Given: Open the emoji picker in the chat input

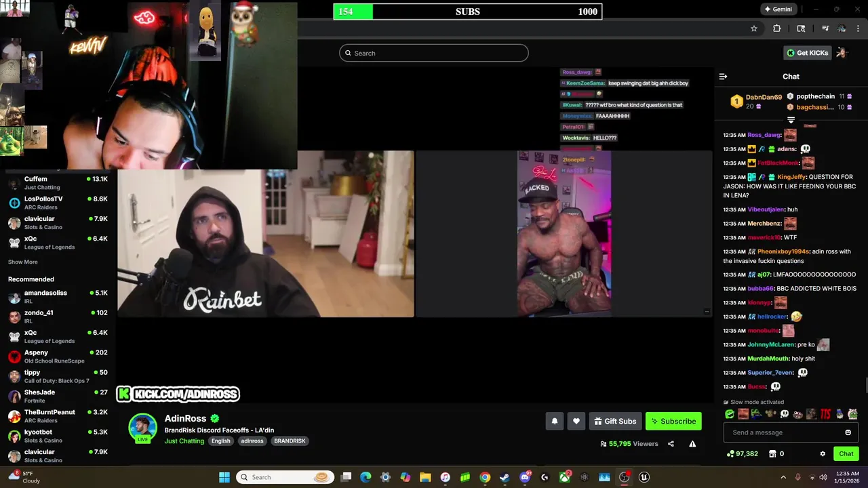Looking at the screenshot, I should (x=848, y=432).
